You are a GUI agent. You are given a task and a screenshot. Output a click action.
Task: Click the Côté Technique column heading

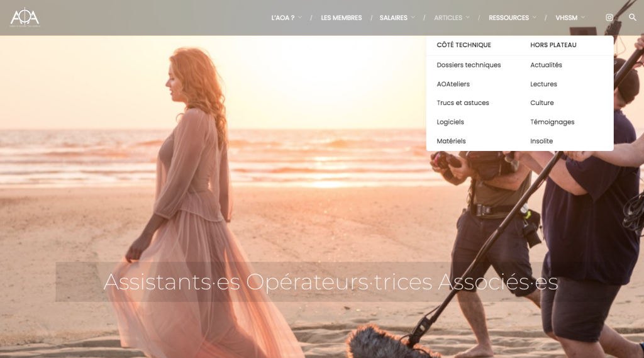click(464, 45)
